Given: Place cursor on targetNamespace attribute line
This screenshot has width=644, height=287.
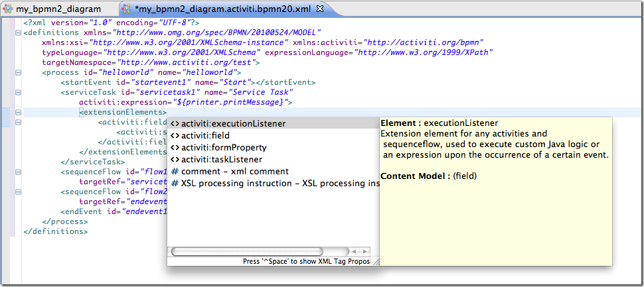Looking at the screenshot, I should coord(150,63).
